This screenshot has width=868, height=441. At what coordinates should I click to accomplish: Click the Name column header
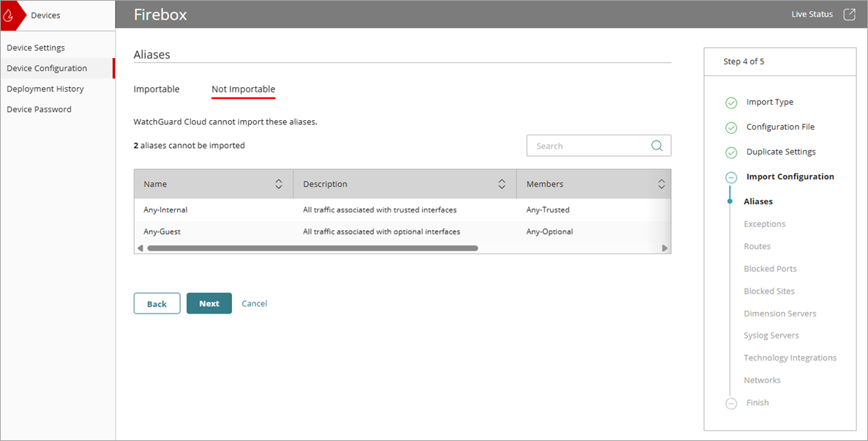coord(214,184)
